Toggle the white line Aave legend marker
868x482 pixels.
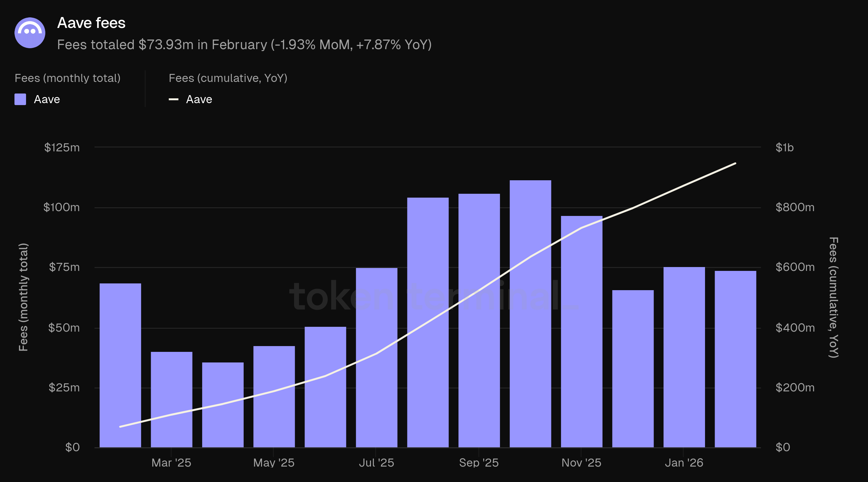[173, 99]
